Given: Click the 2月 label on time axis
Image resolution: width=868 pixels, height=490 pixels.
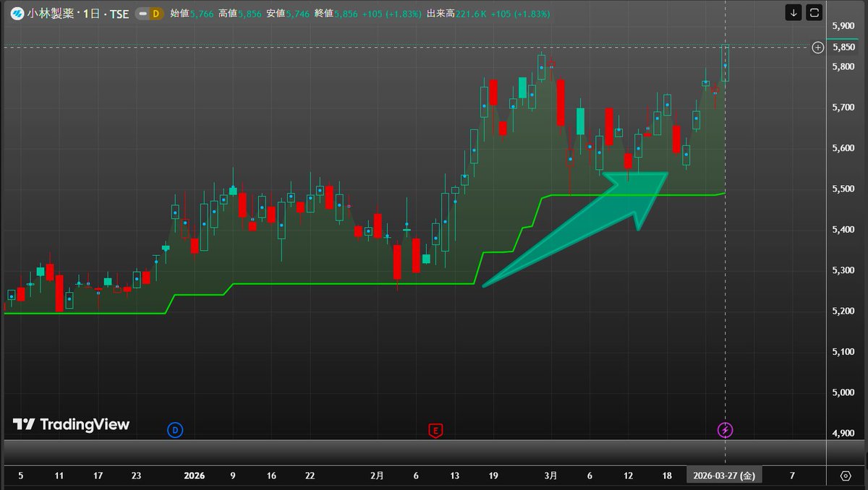Looking at the screenshot, I should [x=377, y=476].
